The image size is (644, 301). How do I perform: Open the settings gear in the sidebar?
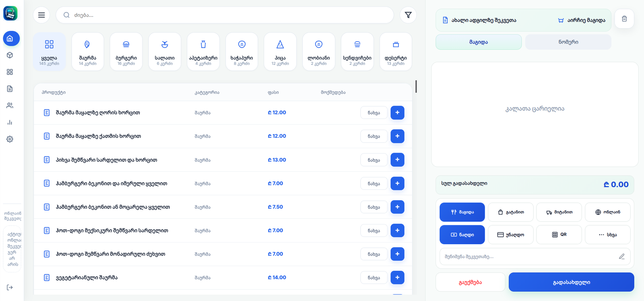pos(10,139)
